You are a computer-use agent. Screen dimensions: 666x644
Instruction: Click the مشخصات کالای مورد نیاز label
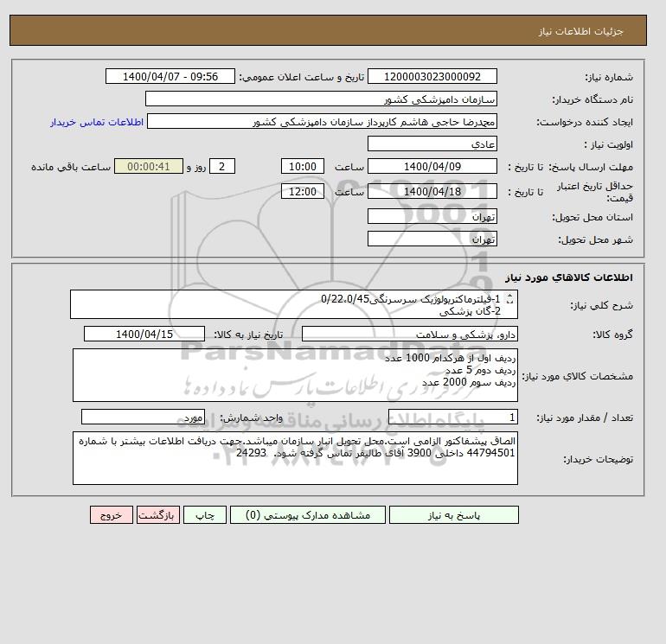click(x=577, y=376)
